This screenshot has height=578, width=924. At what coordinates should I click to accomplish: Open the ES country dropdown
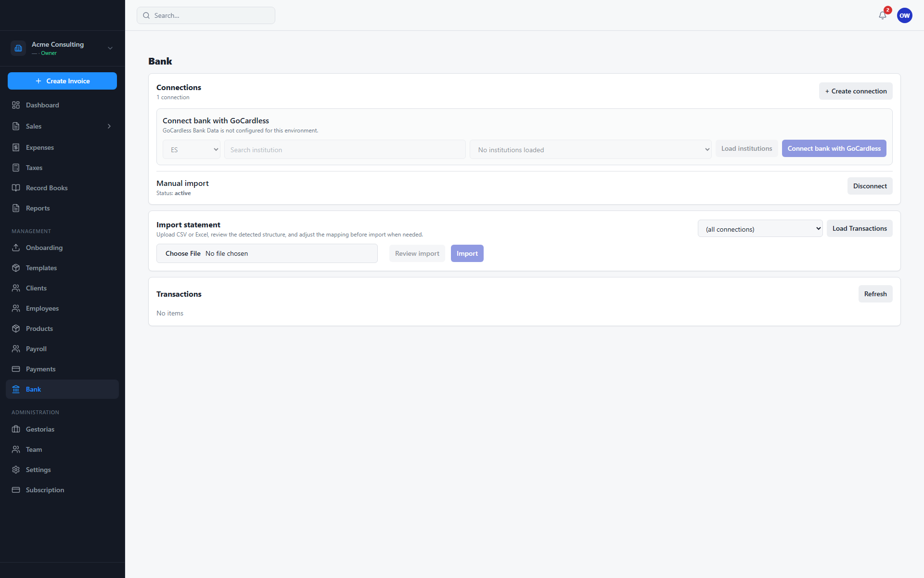192,149
